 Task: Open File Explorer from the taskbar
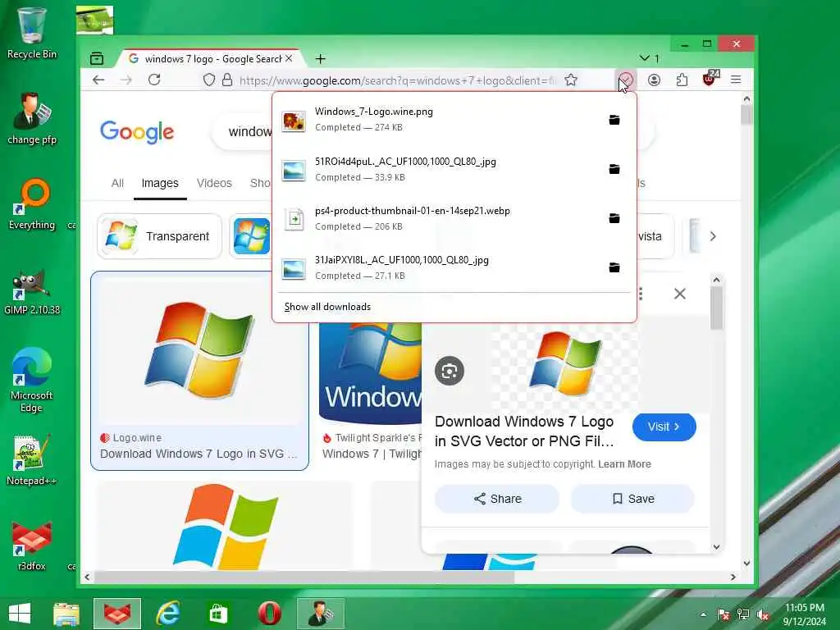(66, 614)
